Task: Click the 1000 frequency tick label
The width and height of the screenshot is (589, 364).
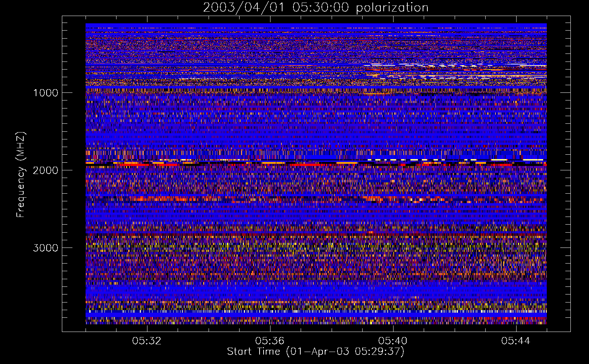Action: point(46,93)
